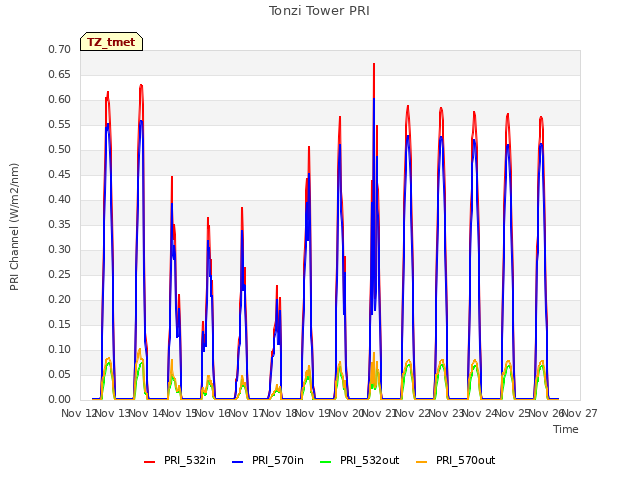Toggle the PRI_532out legend entry
Viewport: 640px width, 480px height.
tap(360, 460)
